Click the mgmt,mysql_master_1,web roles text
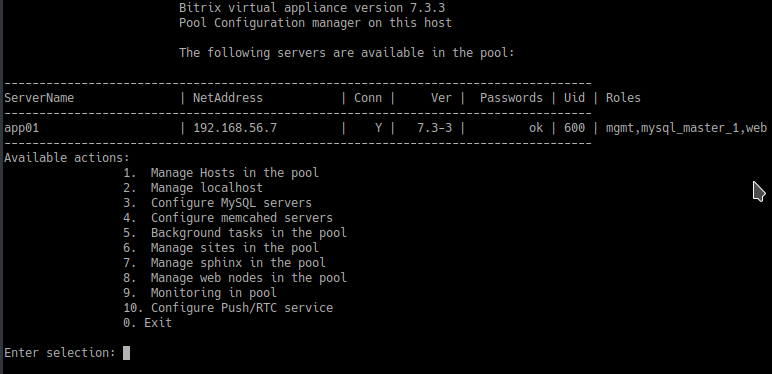 [x=686, y=128]
